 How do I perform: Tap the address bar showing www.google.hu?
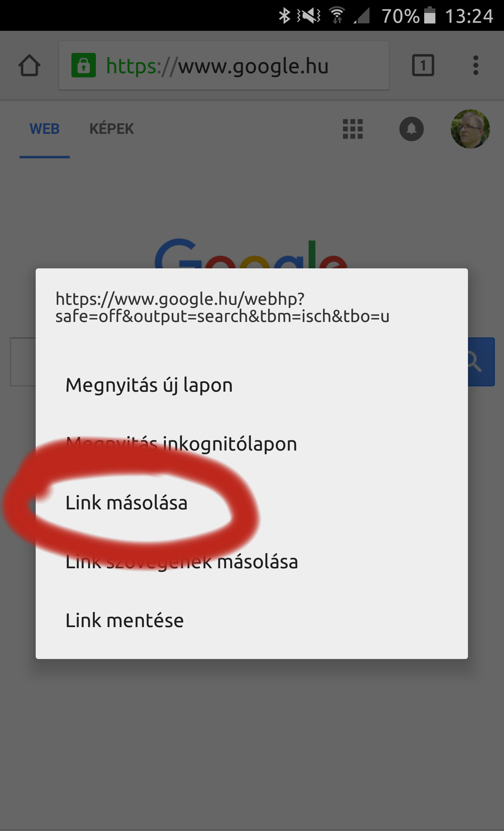tap(224, 65)
